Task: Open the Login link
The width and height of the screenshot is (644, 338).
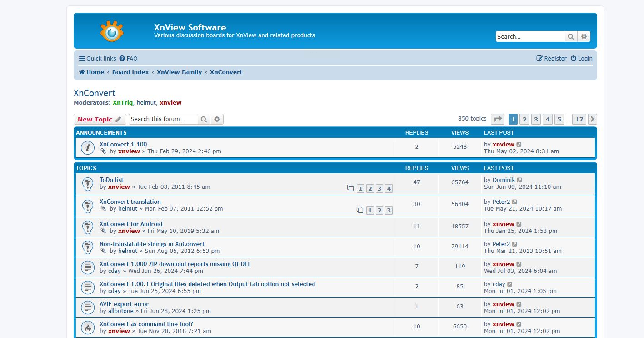Action: pyautogui.click(x=581, y=58)
